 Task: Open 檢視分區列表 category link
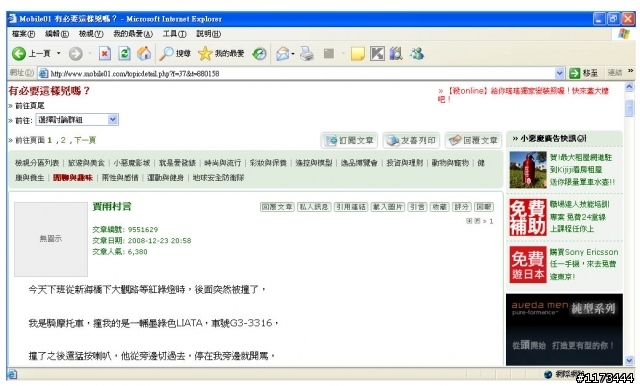point(37,163)
